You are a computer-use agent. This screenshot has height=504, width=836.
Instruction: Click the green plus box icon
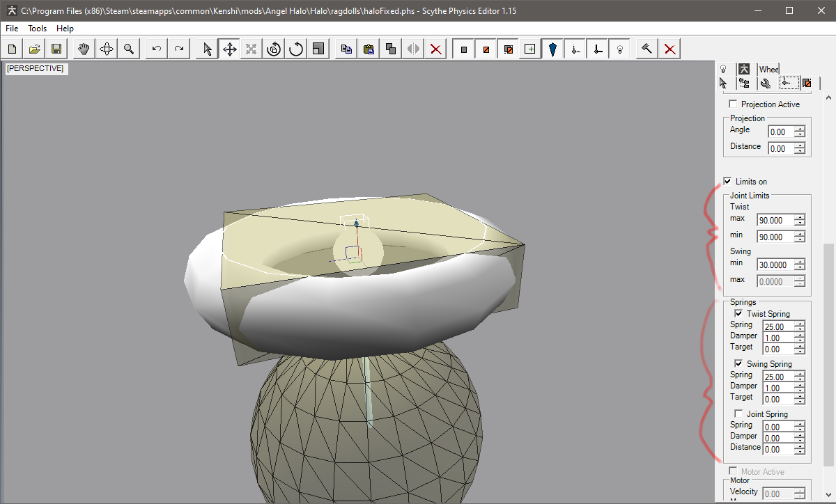click(530, 49)
